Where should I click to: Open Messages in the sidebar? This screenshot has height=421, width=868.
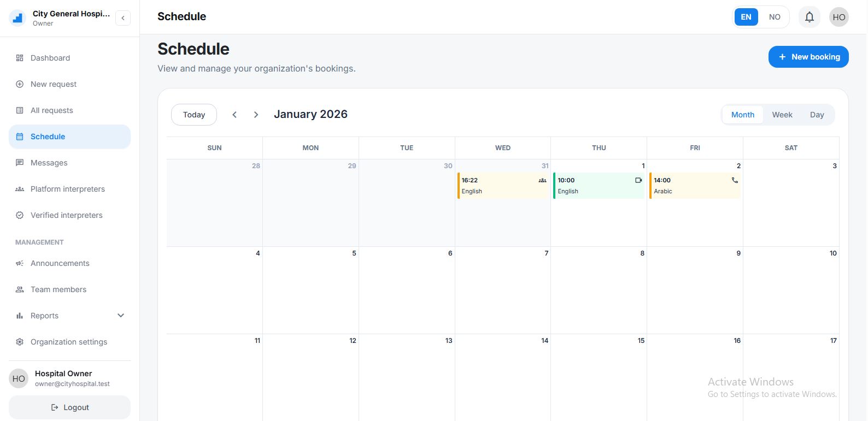(49, 163)
